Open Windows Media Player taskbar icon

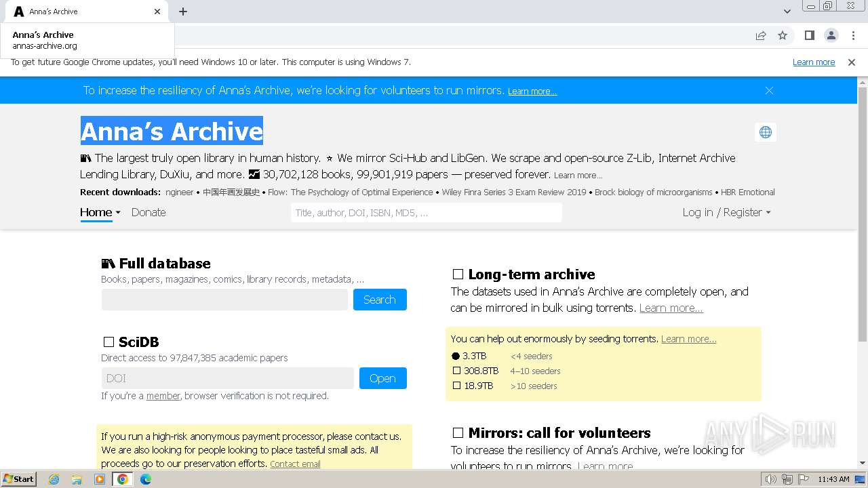(x=100, y=479)
